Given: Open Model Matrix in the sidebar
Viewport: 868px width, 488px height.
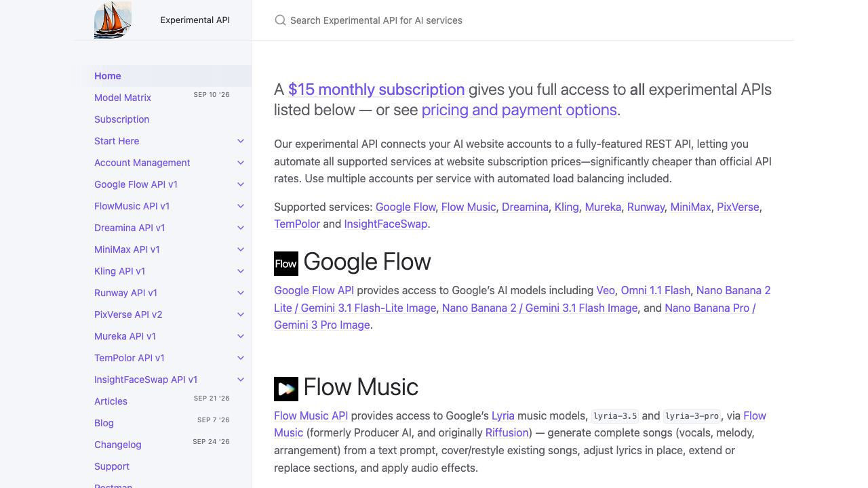Looking at the screenshot, I should click(123, 98).
